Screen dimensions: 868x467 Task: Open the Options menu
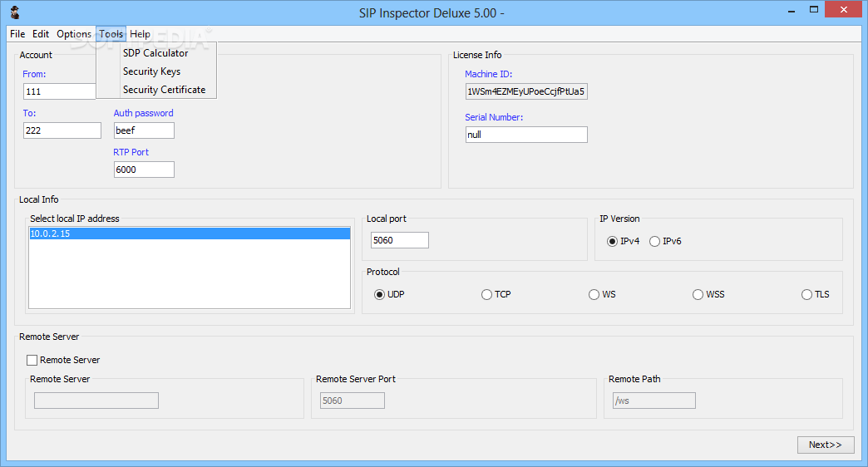click(74, 34)
